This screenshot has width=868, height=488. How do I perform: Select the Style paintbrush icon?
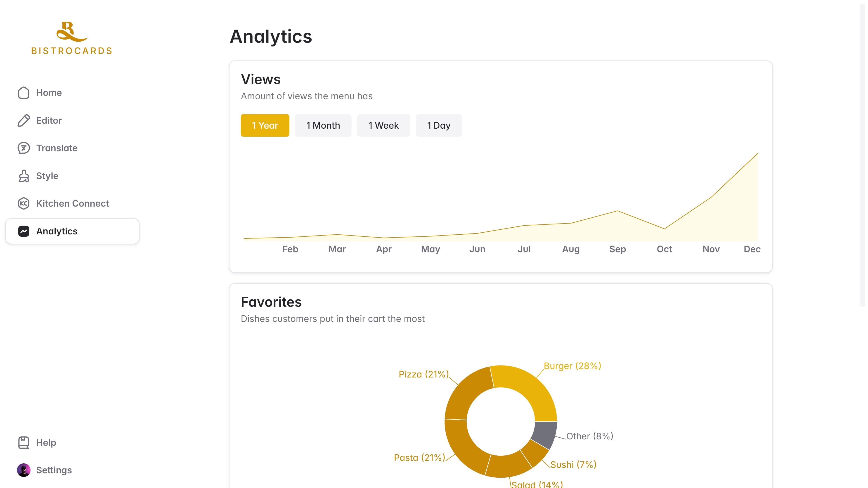click(24, 176)
